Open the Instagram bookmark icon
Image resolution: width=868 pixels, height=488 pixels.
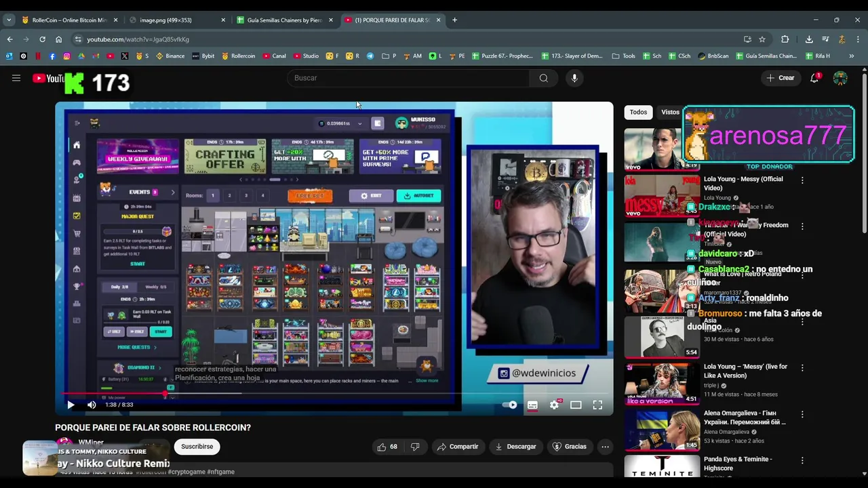(66, 56)
